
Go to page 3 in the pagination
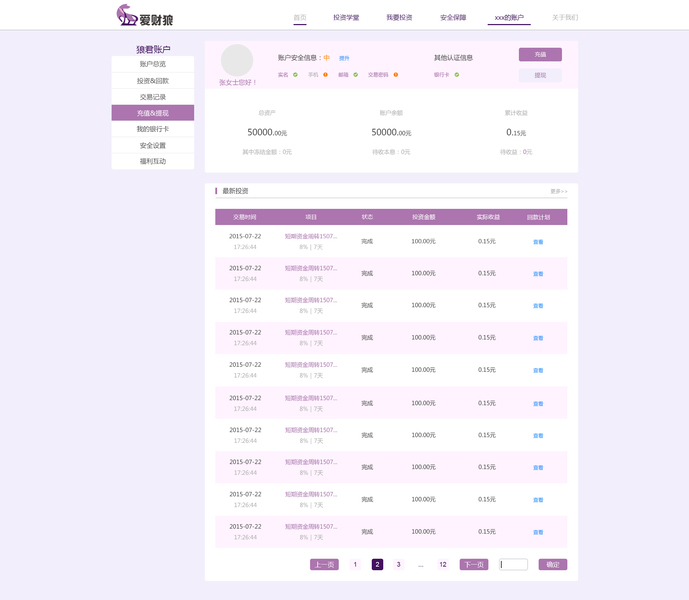[399, 564]
